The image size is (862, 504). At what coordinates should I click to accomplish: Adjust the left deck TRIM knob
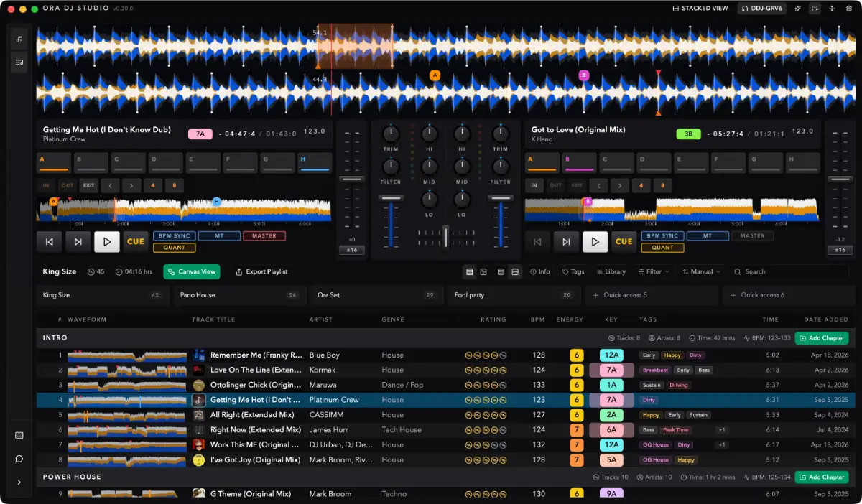coord(391,133)
